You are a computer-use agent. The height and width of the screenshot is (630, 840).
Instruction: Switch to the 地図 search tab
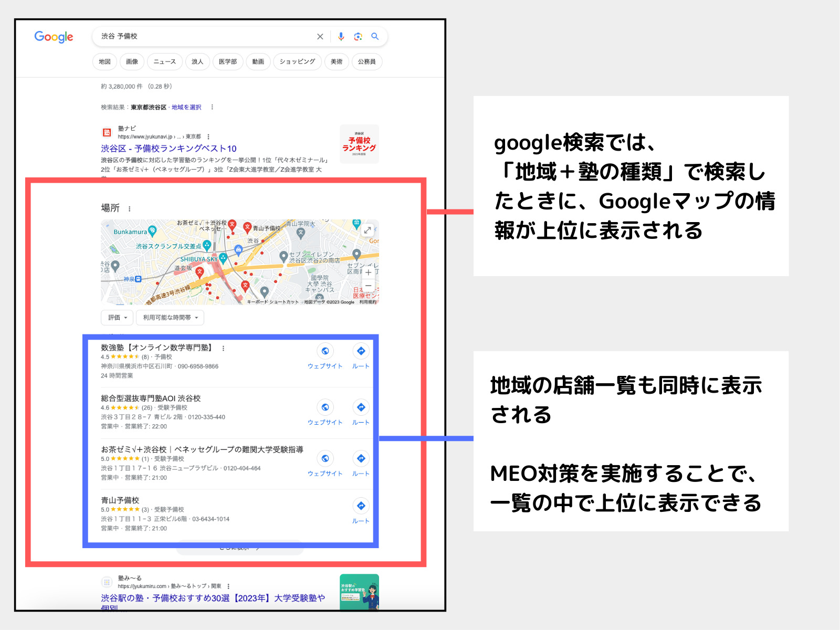click(104, 61)
